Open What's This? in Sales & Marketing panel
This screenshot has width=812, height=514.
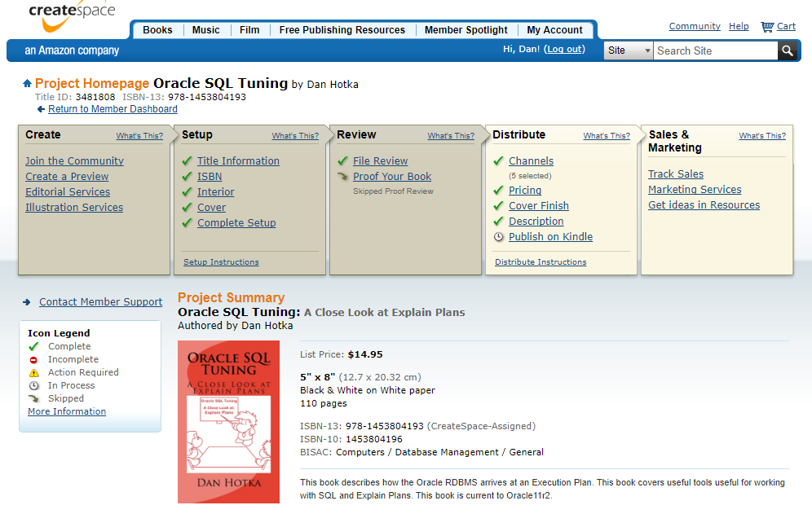coord(761,136)
